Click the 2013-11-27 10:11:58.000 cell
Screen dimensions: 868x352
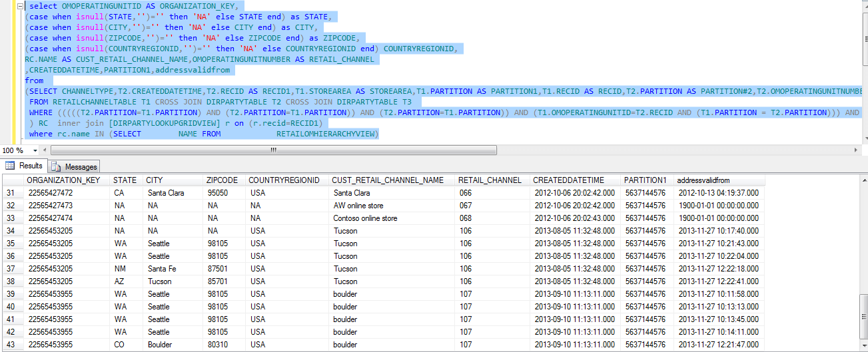(719, 294)
